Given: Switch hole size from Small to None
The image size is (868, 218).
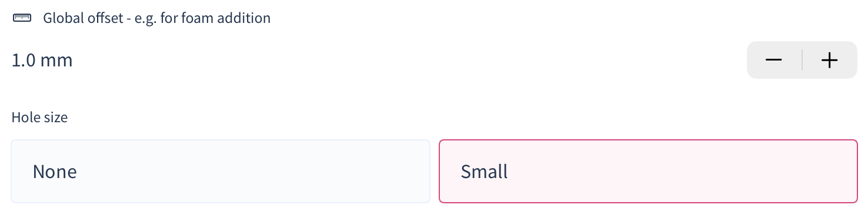Looking at the screenshot, I should pyautogui.click(x=221, y=172).
